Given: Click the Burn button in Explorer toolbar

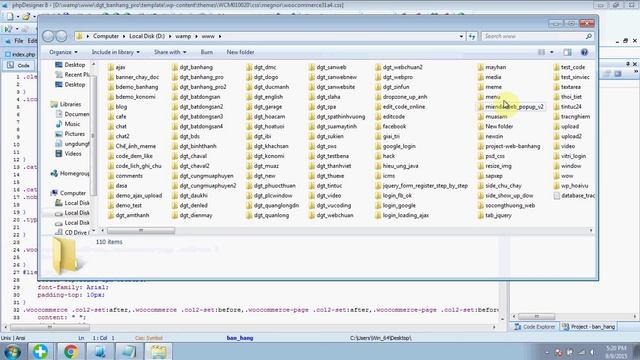Looking at the screenshot, I should pyautogui.click(x=207, y=52).
